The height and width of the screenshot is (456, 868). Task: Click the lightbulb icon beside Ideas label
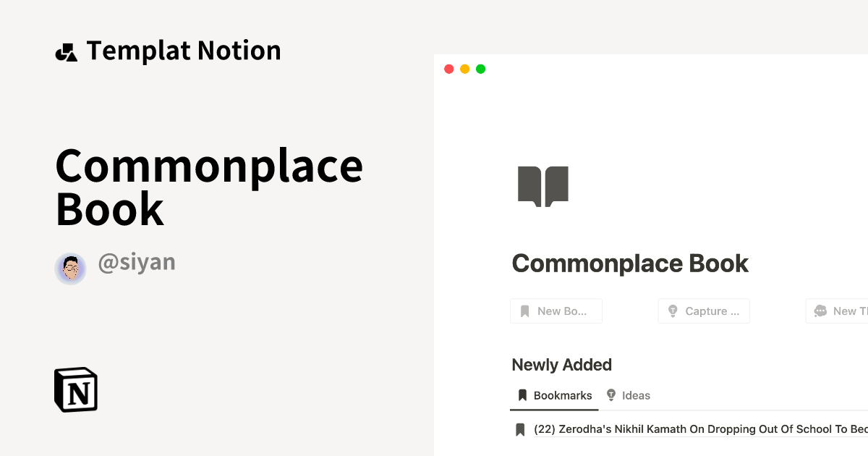coord(610,394)
